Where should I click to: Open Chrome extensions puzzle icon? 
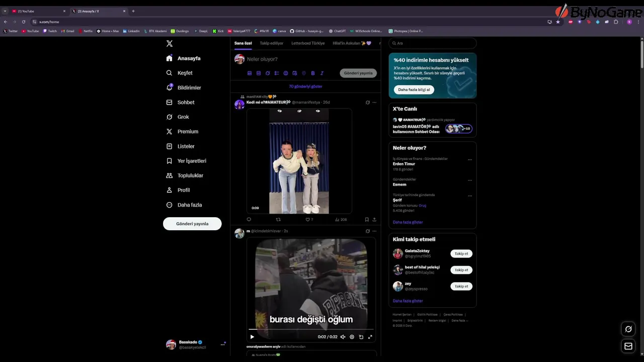(x=616, y=22)
